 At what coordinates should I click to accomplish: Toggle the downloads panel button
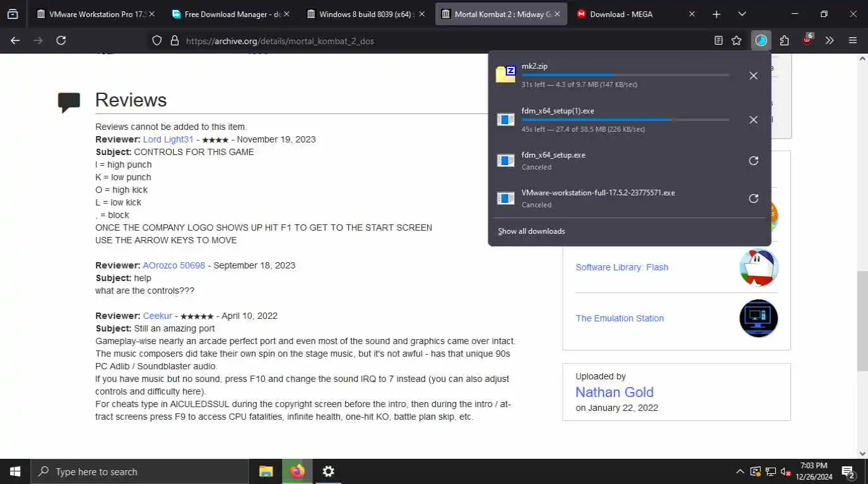pos(761,40)
